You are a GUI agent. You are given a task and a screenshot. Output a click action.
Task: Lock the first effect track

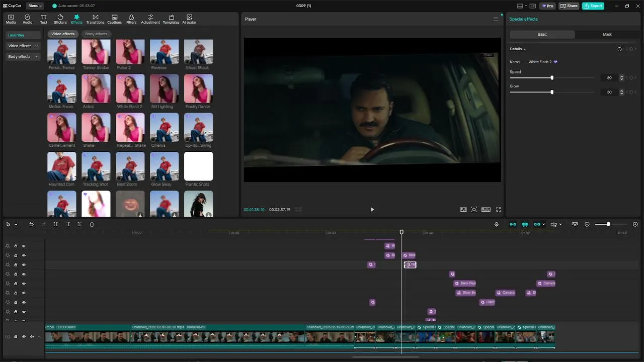(16, 246)
